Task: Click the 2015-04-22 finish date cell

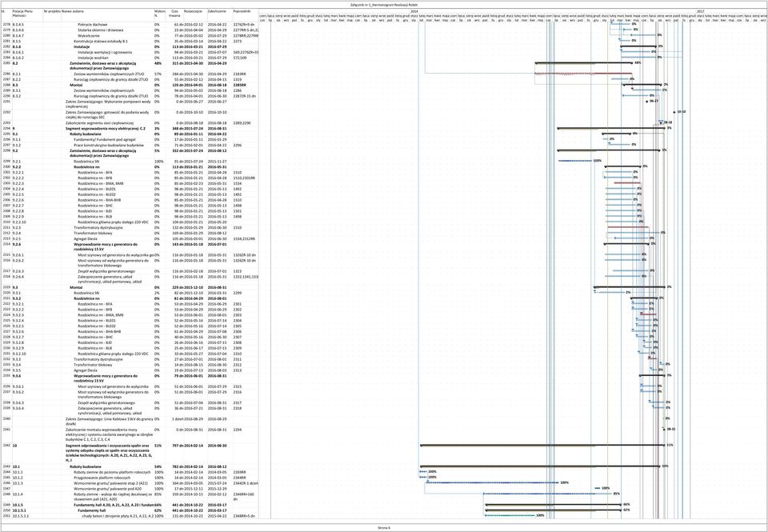Action: [x=217, y=516]
